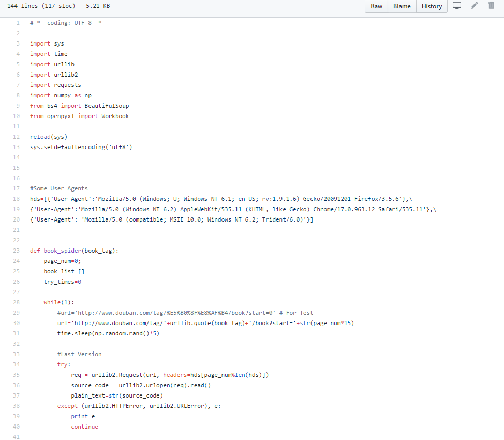Select line number 23
This screenshot has height=440, width=504.
[17, 251]
